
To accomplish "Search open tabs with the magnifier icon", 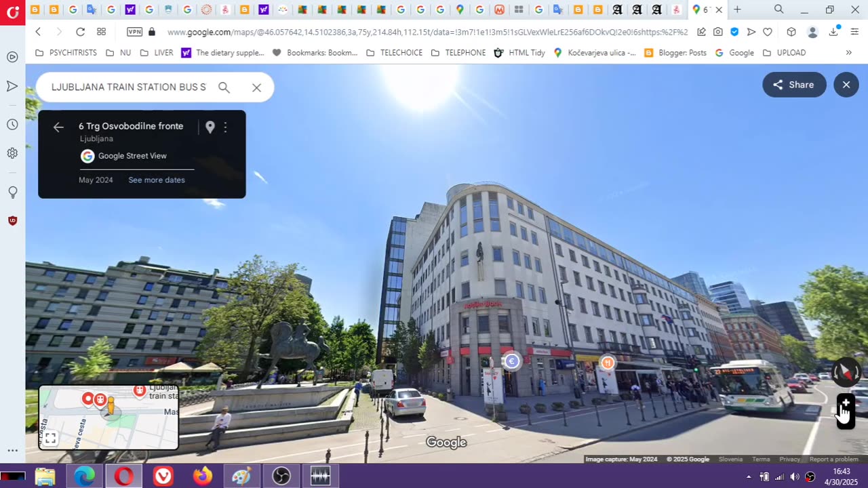I will click(779, 9).
